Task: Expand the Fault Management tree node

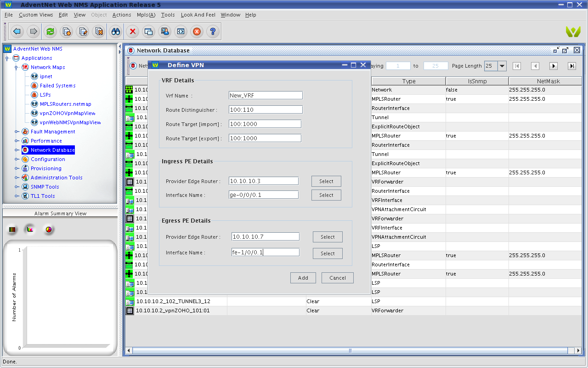Action: coord(16,132)
